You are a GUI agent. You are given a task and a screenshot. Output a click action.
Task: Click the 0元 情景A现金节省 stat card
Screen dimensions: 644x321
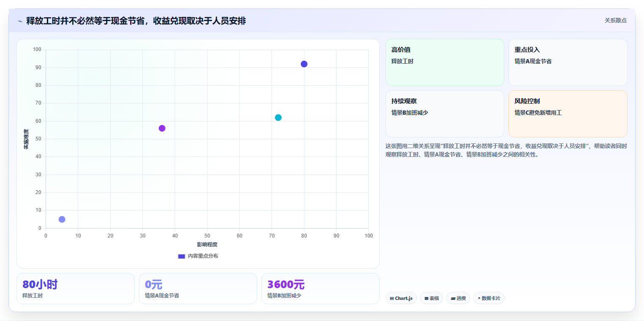pos(198,289)
